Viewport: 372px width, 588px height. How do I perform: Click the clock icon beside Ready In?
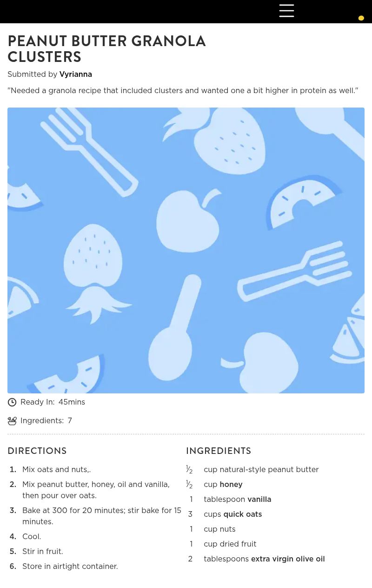click(12, 402)
